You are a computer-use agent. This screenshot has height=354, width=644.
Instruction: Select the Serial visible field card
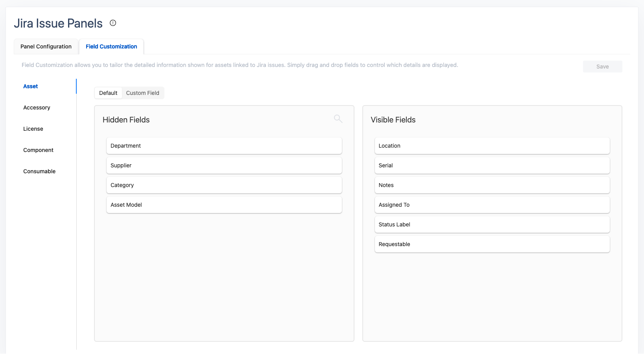pyautogui.click(x=492, y=165)
